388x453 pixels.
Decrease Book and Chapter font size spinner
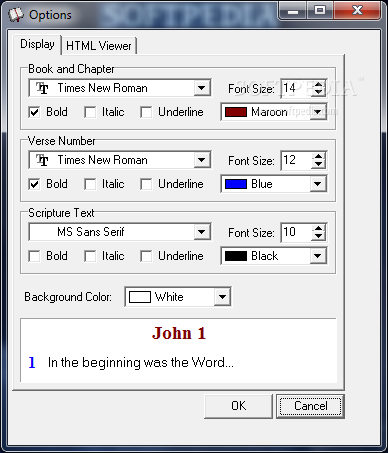coord(319,92)
